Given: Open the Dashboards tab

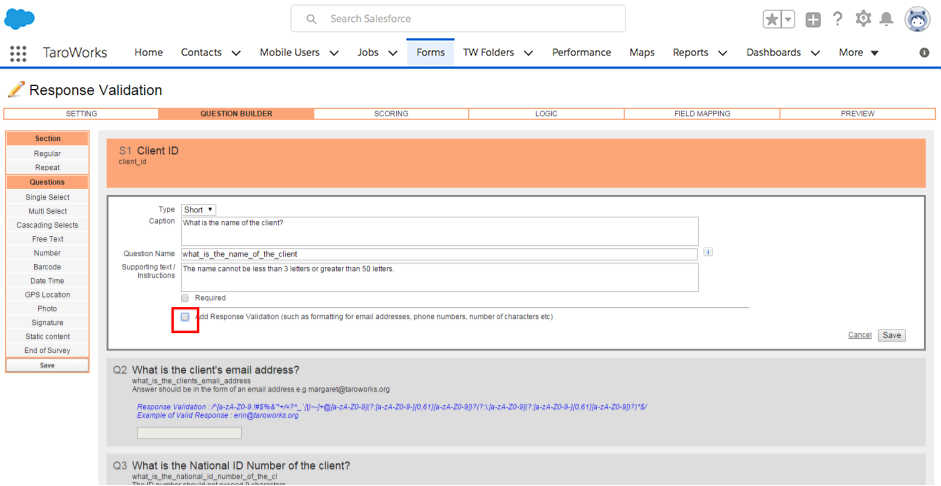Looking at the screenshot, I should coord(774,52).
